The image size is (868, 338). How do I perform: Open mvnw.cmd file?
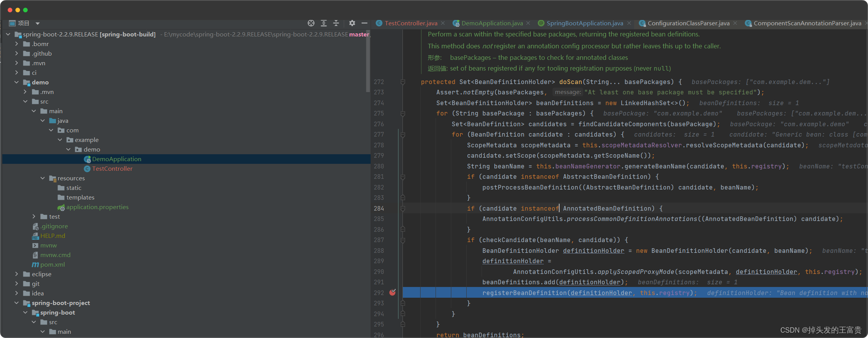tap(55, 255)
